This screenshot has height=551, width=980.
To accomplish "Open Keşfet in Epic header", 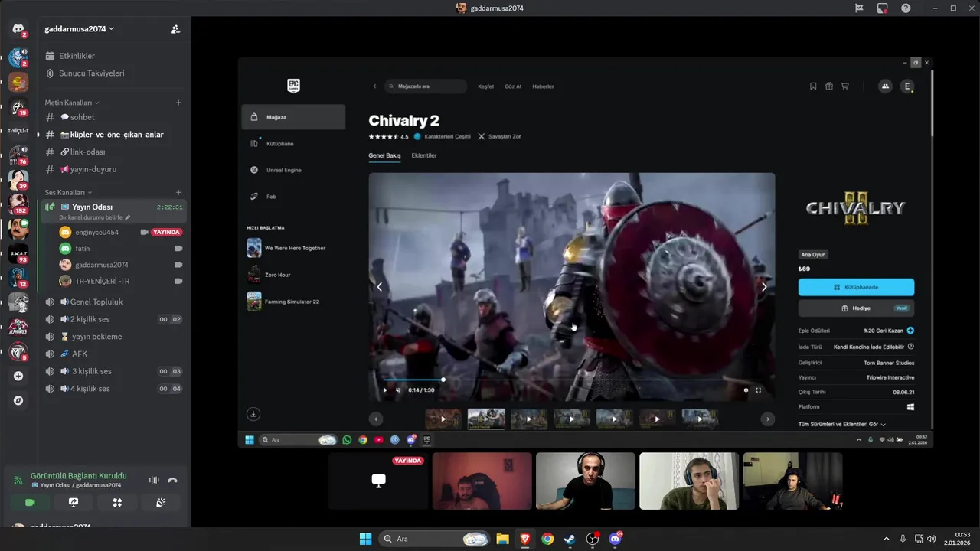I will pyautogui.click(x=486, y=86).
